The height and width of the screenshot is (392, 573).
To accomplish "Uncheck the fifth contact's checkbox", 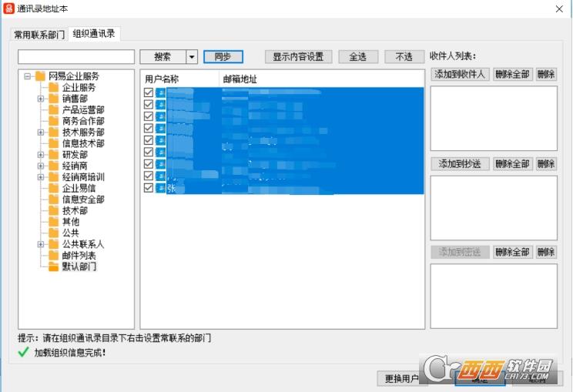I will coord(149,140).
